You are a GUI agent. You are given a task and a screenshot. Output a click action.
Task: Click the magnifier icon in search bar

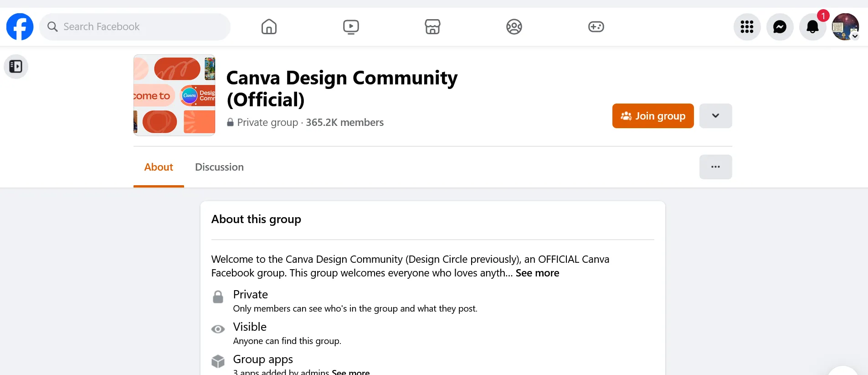tap(52, 27)
